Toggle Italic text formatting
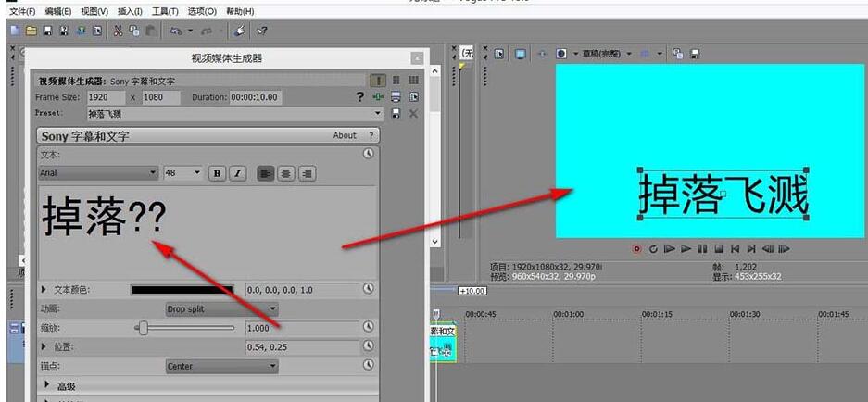This screenshot has width=868, height=402. [237, 173]
